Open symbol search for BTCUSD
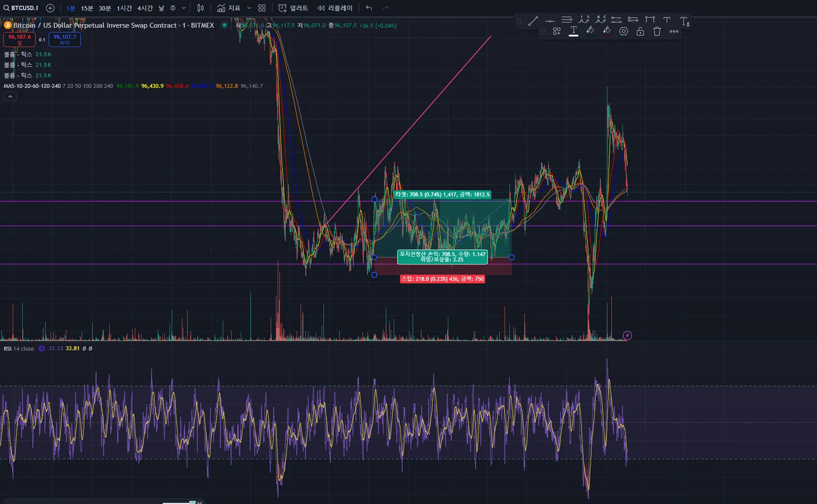The height and width of the screenshot is (504, 817). tap(21, 8)
